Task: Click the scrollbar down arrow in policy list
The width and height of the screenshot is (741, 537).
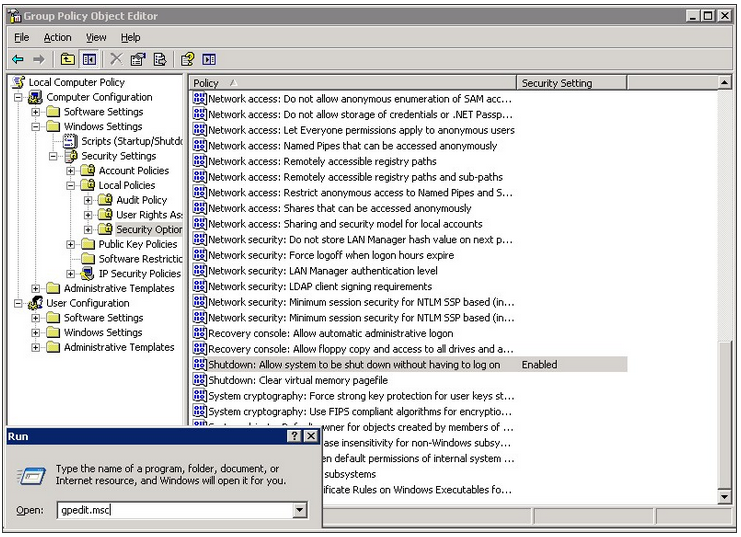Action: click(724, 496)
